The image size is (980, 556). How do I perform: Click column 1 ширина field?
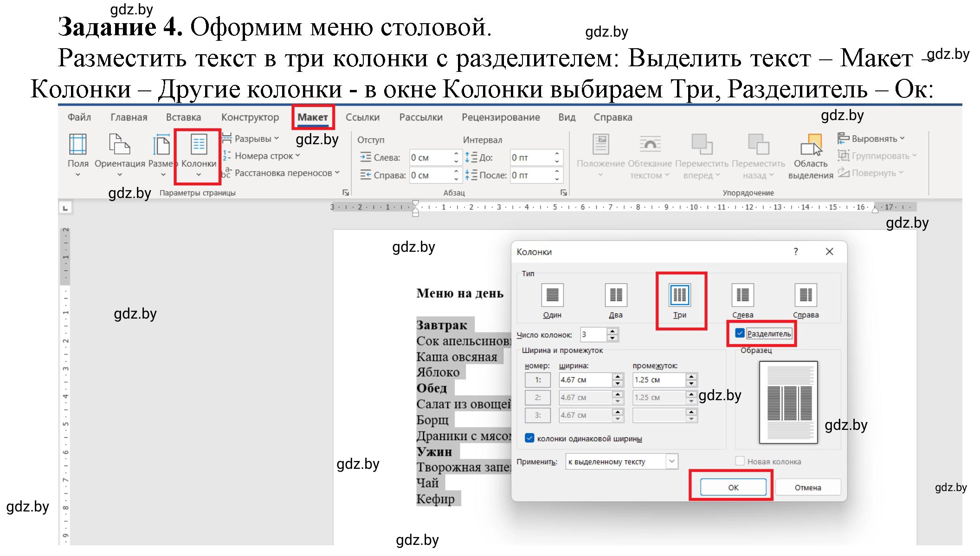pos(585,380)
